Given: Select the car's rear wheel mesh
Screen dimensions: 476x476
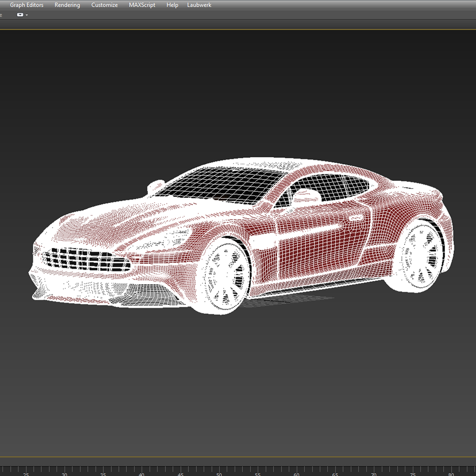Looking at the screenshot, I should 420,257.
